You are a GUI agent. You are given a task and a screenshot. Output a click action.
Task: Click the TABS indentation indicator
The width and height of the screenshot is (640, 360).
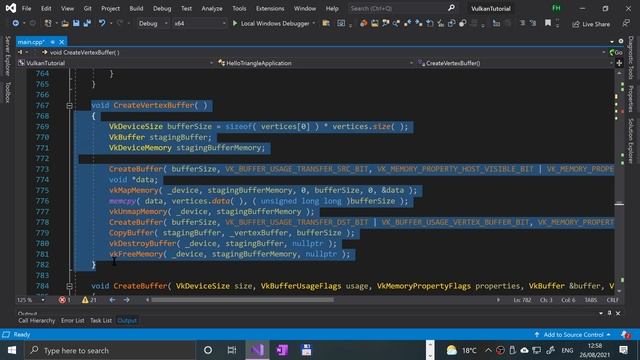[x=591, y=300]
